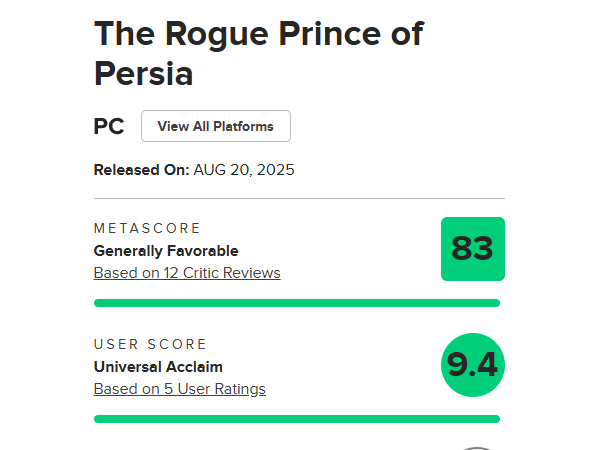The image size is (600, 450).
Task: Open Based on 5 User Ratings link
Action: (180, 389)
